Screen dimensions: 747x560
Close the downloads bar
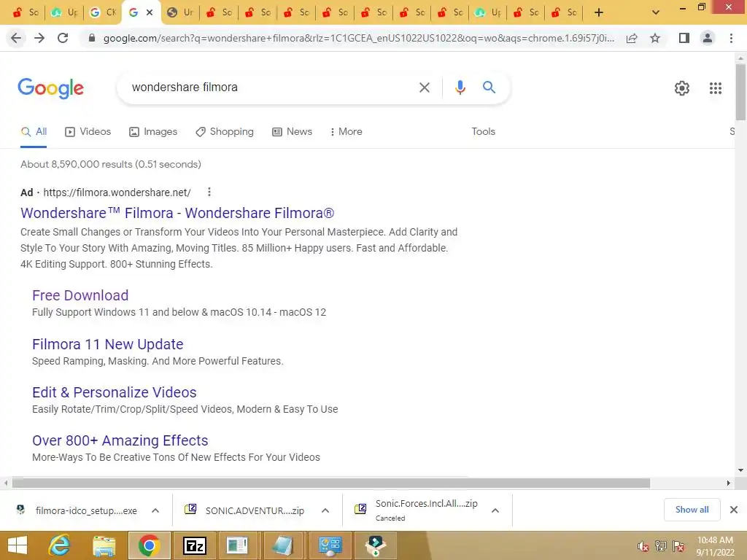734,510
